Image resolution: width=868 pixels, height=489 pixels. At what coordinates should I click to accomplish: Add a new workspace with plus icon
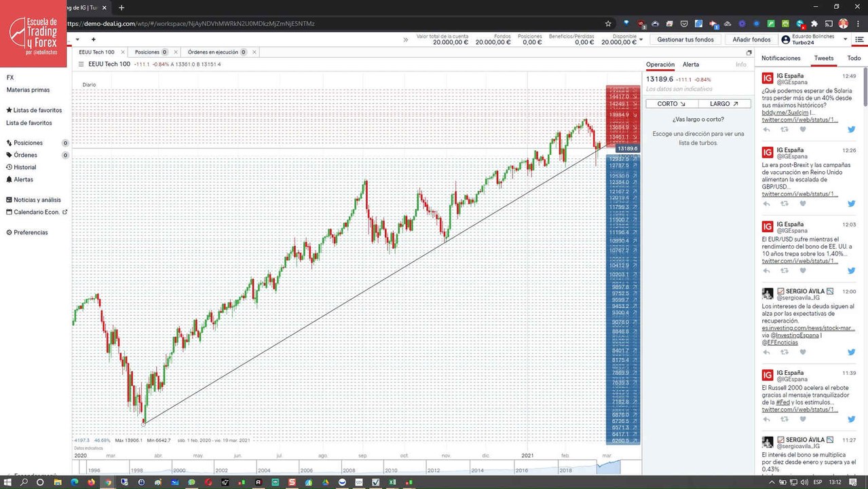(x=94, y=39)
